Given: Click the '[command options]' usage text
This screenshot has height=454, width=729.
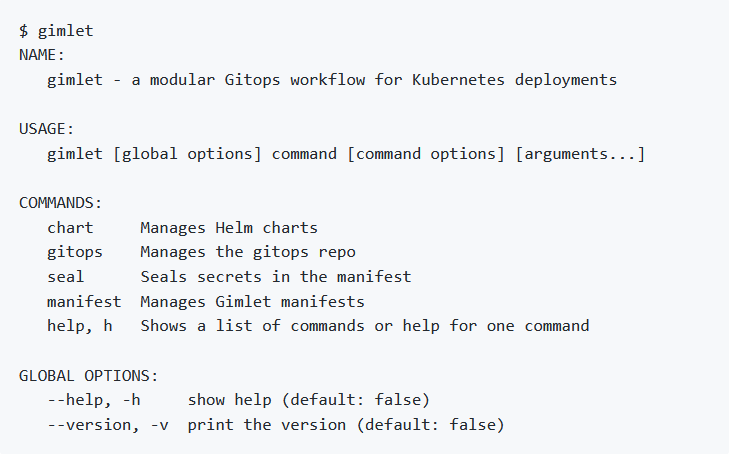Looking at the screenshot, I should click(426, 154).
